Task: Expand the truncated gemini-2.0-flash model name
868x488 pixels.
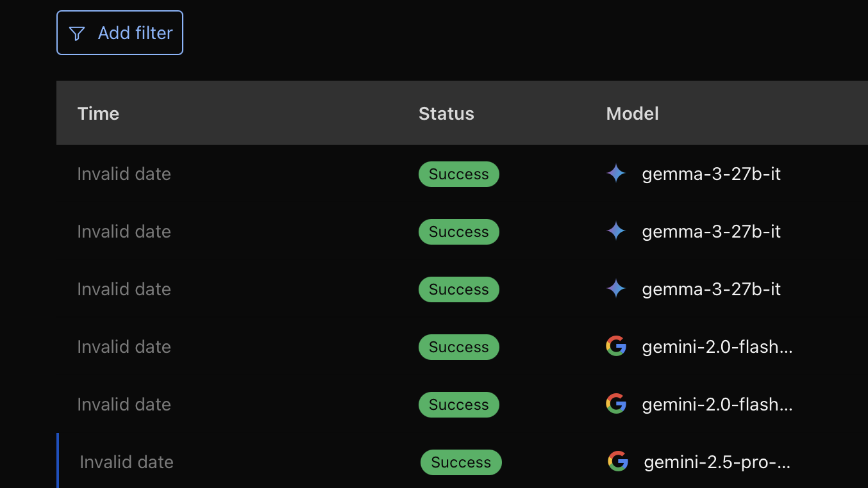Action: pyautogui.click(x=717, y=346)
